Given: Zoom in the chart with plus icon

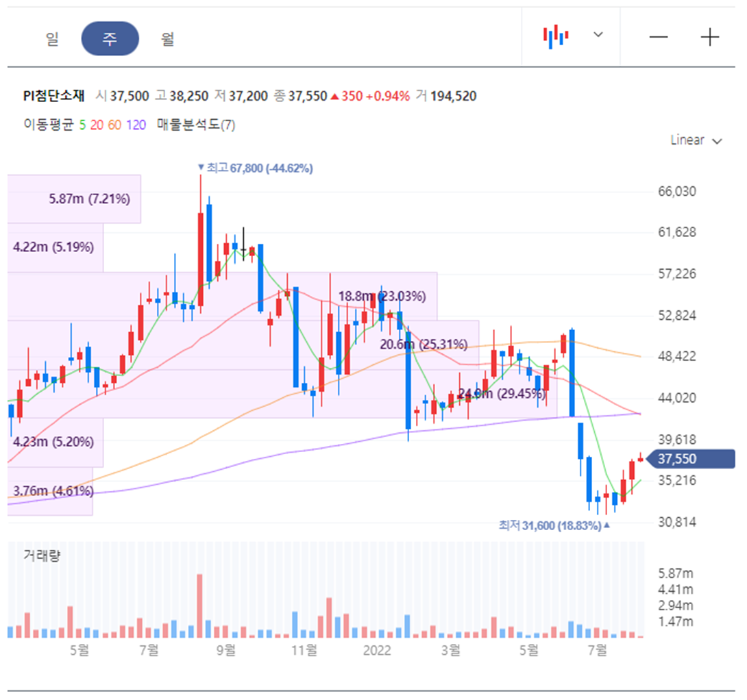Looking at the screenshot, I should 709,37.
